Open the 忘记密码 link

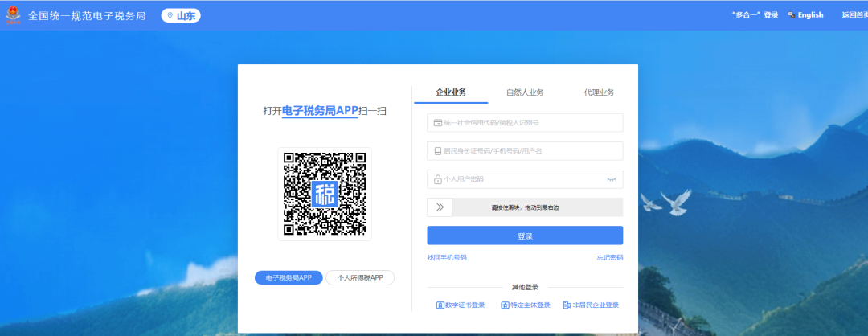610,258
